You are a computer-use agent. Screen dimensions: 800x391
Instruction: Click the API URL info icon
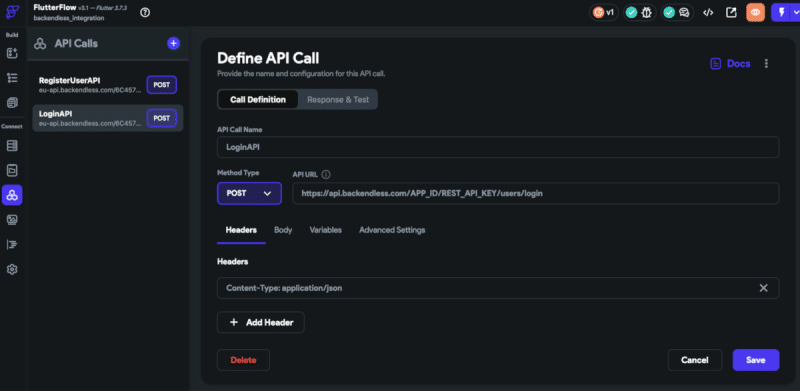pos(326,174)
